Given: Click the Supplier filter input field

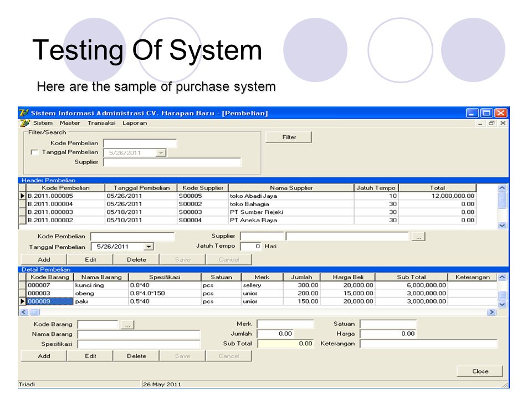Looking at the screenshot, I should pos(172,162).
